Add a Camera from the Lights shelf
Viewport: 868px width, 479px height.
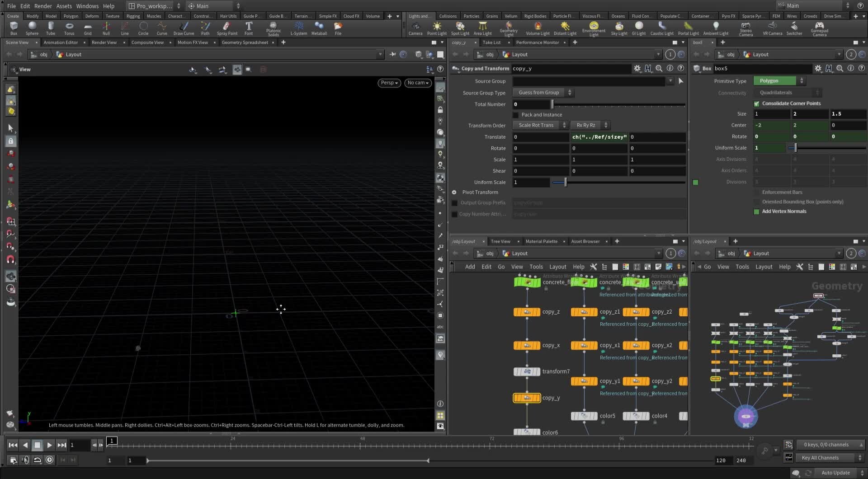pos(415,28)
